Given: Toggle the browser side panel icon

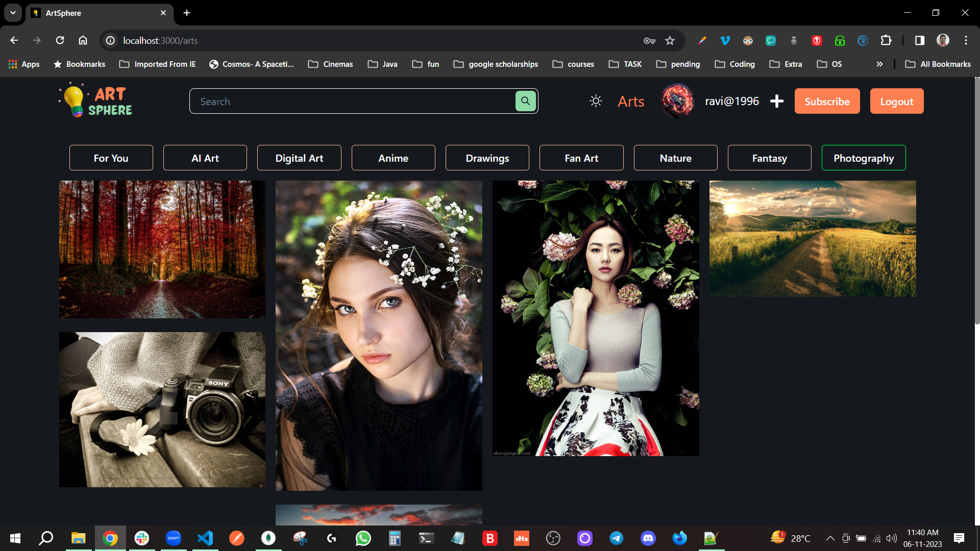Looking at the screenshot, I should (x=919, y=41).
